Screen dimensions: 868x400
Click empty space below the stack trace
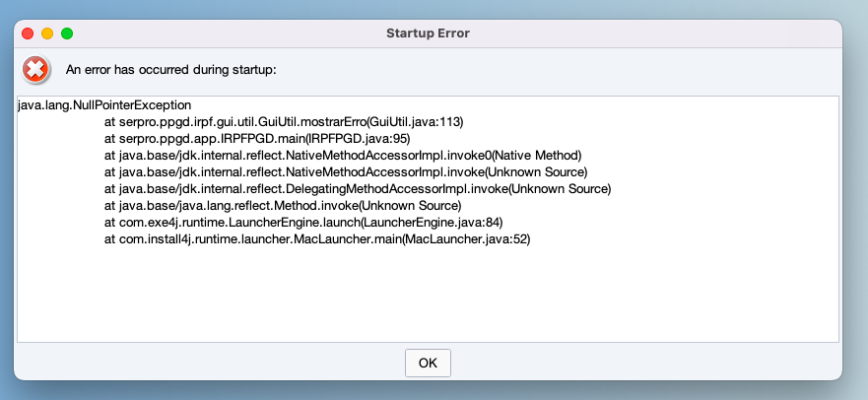coord(428,296)
